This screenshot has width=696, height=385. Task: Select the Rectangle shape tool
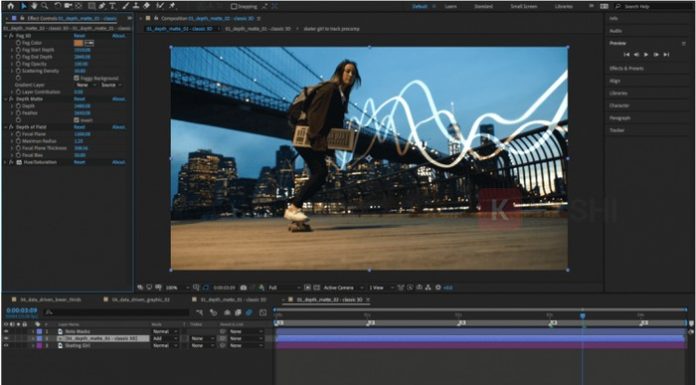pyautogui.click(x=91, y=6)
